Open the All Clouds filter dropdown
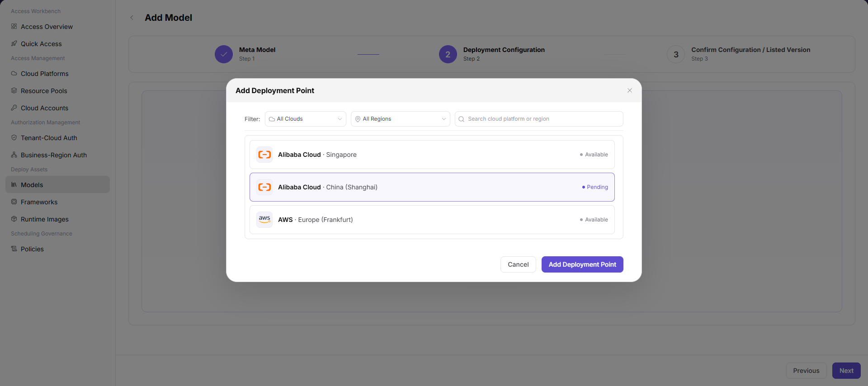Image resolution: width=868 pixels, height=386 pixels. [x=306, y=119]
